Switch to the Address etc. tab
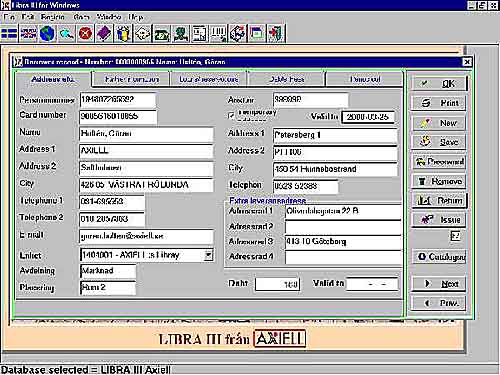 tap(53, 79)
